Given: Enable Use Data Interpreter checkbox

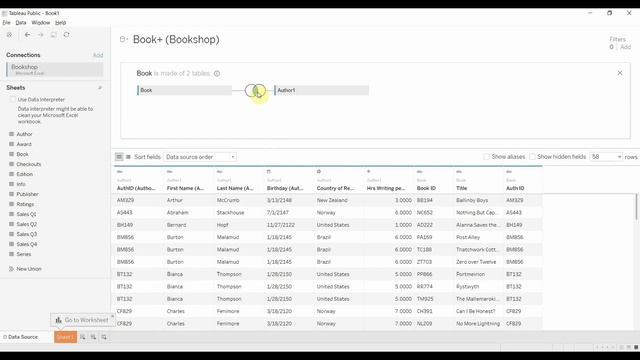Looking at the screenshot, I should click(x=13, y=100).
